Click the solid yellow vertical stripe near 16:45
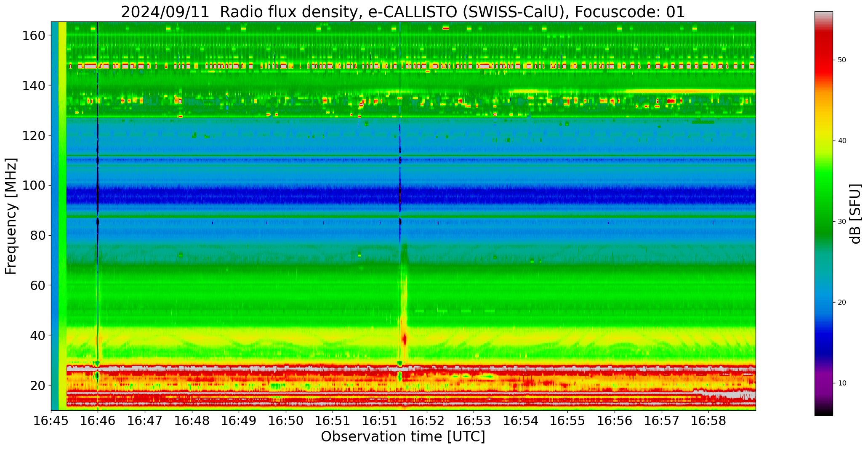The width and height of the screenshot is (868, 449). coord(62,216)
